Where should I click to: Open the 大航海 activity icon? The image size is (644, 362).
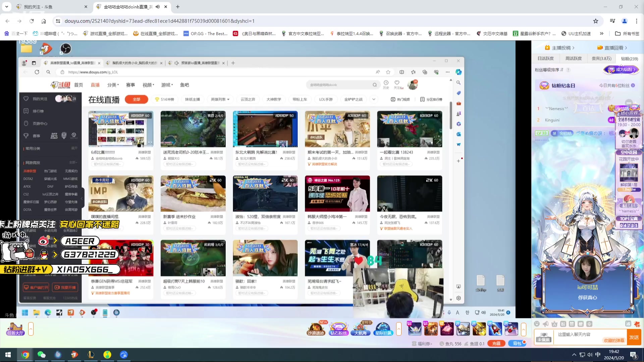point(361,329)
